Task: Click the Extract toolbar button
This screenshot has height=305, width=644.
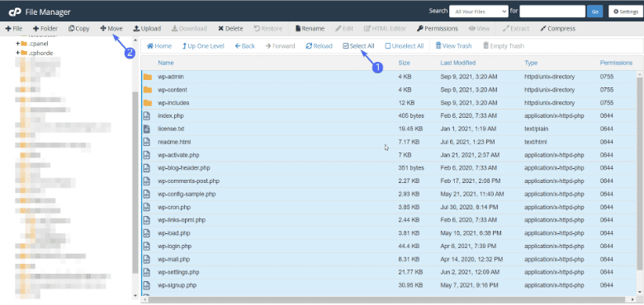Action: pos(516,29)
